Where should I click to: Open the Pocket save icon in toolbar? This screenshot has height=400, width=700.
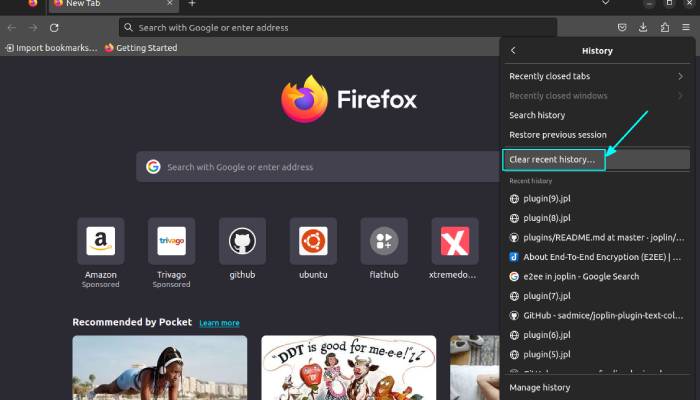[x=622, y=27]
